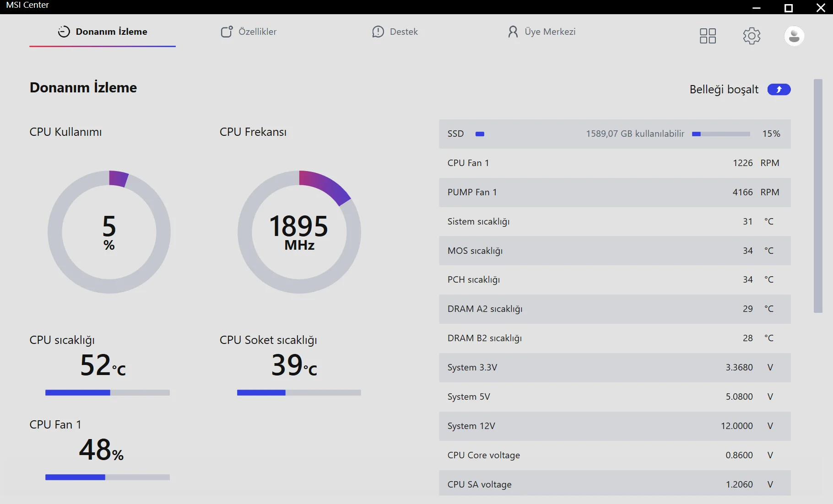Viewport: 833px width, 504px height.
Task: Click the CPU Soket sıcaklığı bar
Action: (x=299, y=392)
